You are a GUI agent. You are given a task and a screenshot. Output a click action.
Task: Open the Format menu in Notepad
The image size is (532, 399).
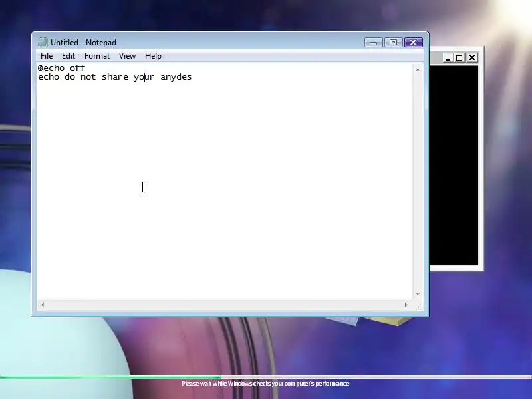pos(97,56)
